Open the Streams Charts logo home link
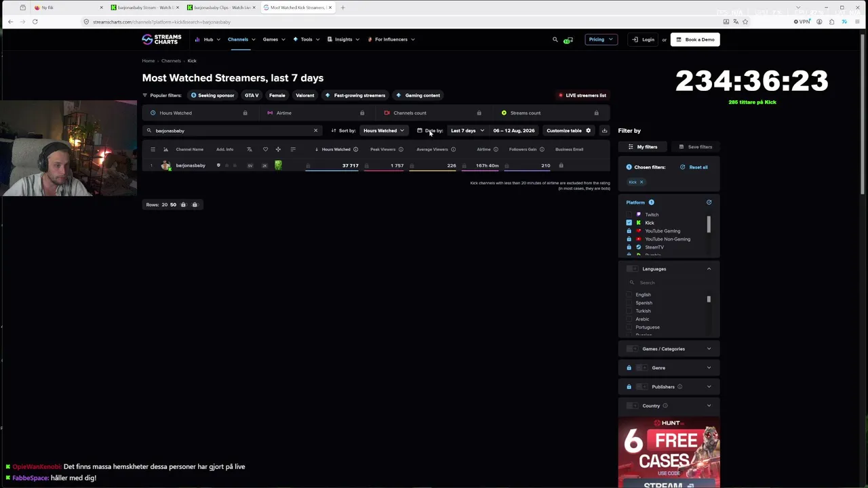This screenshot has width=868, height=488. pyautogui.click(x=161, y=39)
